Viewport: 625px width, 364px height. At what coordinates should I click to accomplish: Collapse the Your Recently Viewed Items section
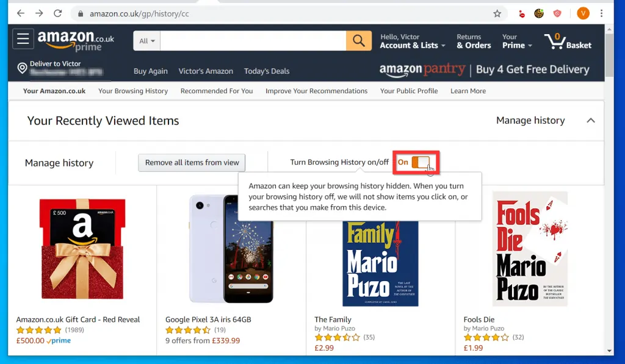point(591,121)
